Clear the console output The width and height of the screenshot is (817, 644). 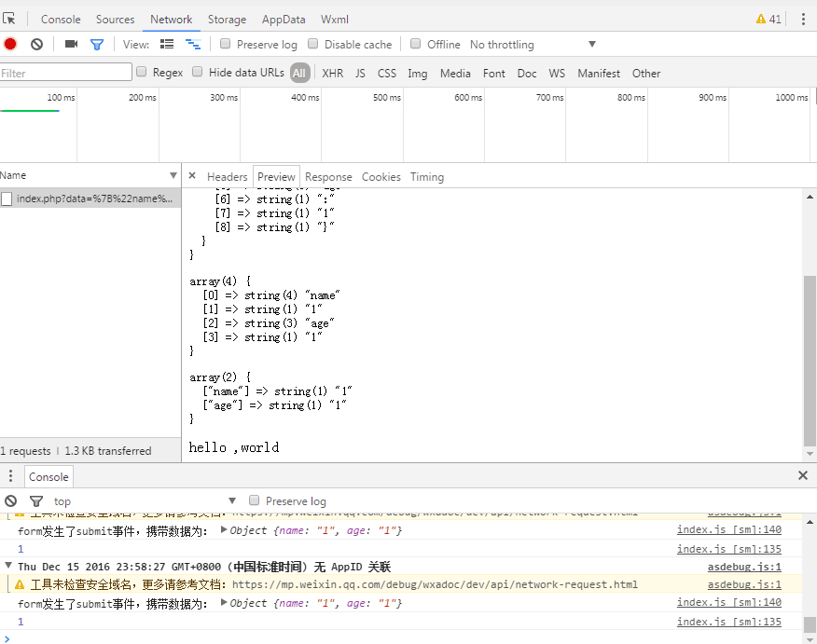click(x=10, y=500)
